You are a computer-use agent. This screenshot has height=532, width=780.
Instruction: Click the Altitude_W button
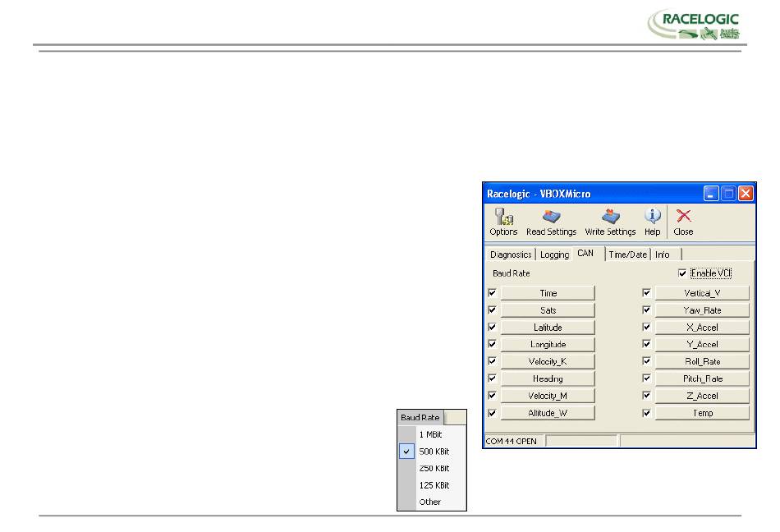(548, 413)
